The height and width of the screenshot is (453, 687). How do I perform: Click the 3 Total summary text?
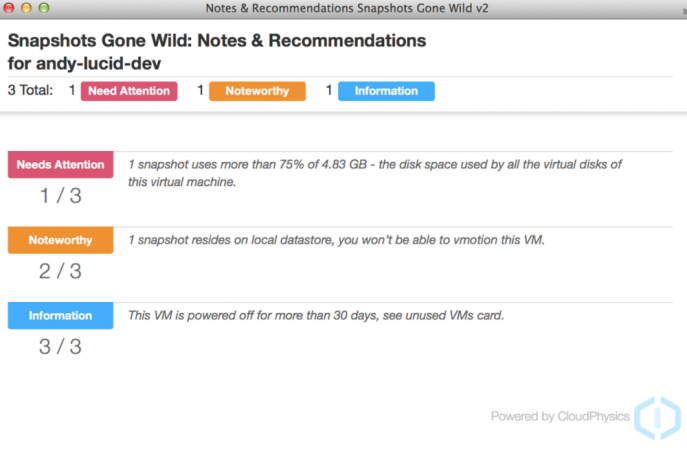point(30,90)
